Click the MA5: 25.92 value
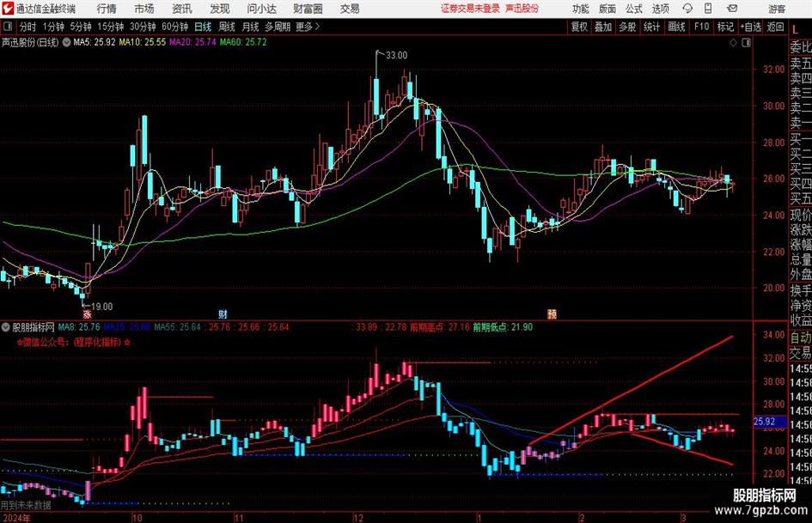Viewport: 812px width, 523px height. (95, 42)
